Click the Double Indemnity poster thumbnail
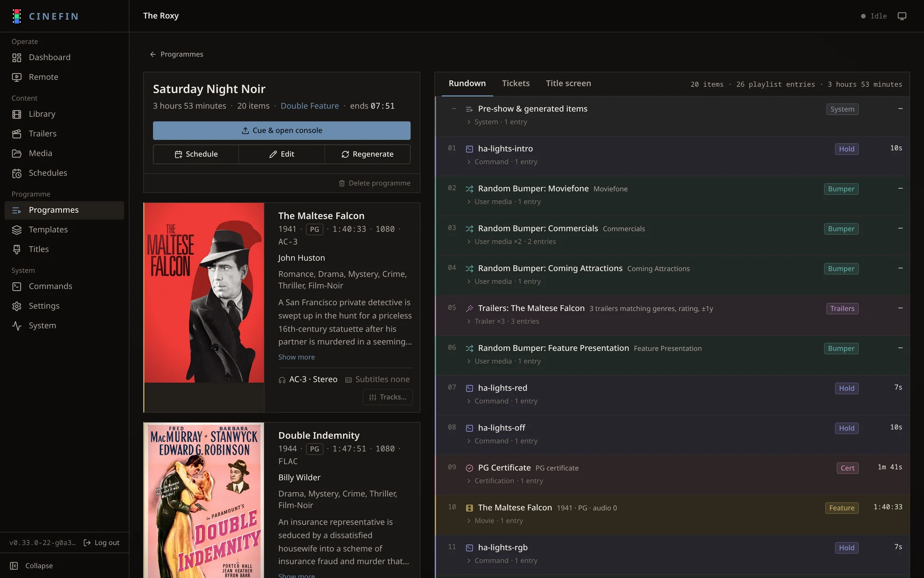Image resolution: width=924 pixels, height=578 pixels. (204, 500)
